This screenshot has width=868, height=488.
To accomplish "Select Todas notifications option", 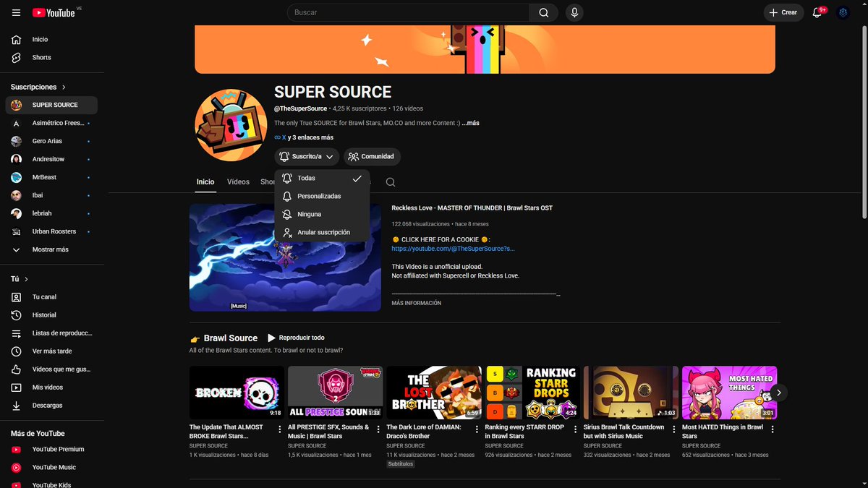I will point(322,178).
